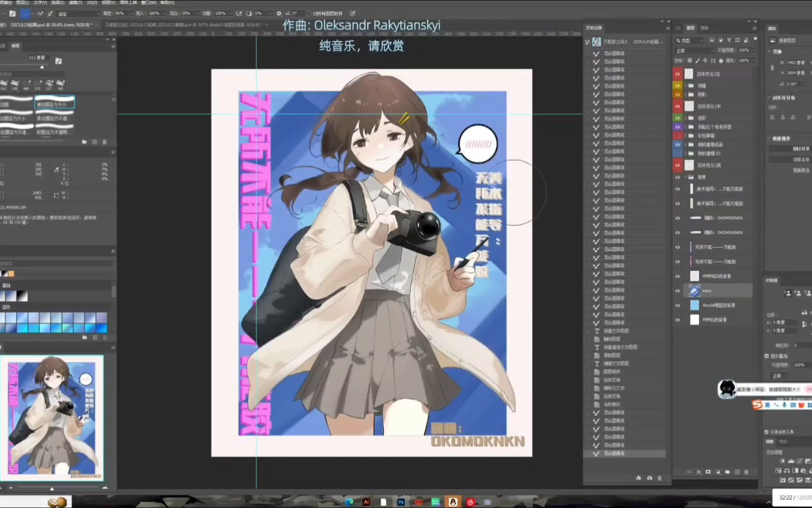Click the delete brush trash icon

[x=105, y=142]
